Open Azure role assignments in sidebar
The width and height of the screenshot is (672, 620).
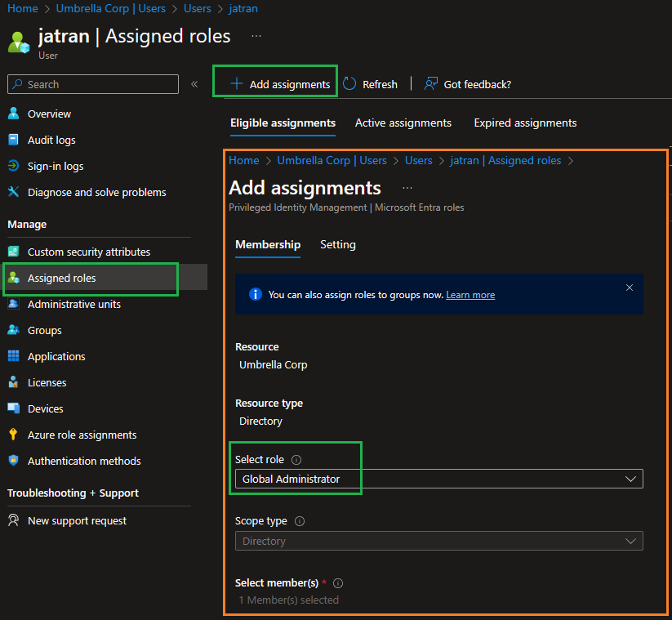point(82,435)
